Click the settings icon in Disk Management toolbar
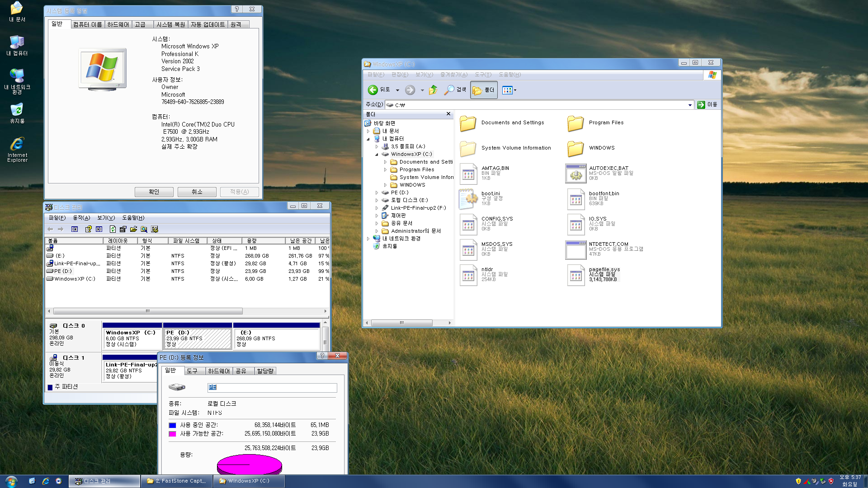868x488 pixels. [155, 229]
